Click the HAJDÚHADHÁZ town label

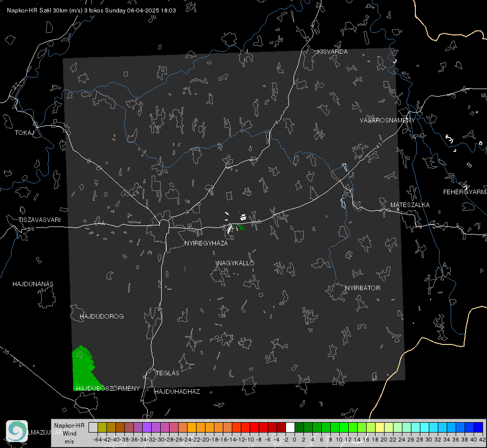[x=177, y=391]
